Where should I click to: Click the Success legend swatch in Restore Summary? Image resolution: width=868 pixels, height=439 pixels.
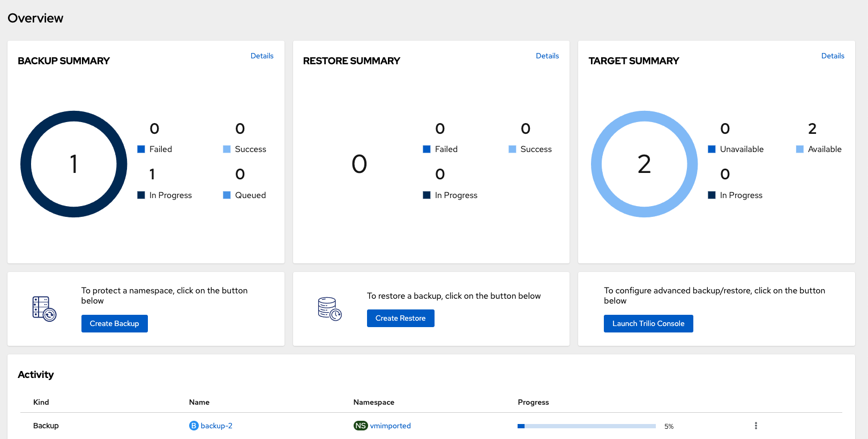tap(512, 149)
